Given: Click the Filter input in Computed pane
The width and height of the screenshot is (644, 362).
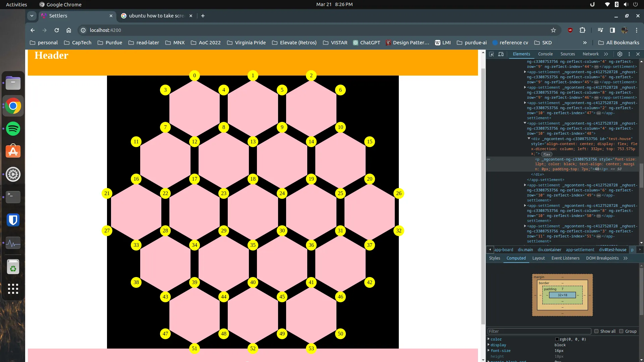Looking at the screenshot, I should pos(539,331).
